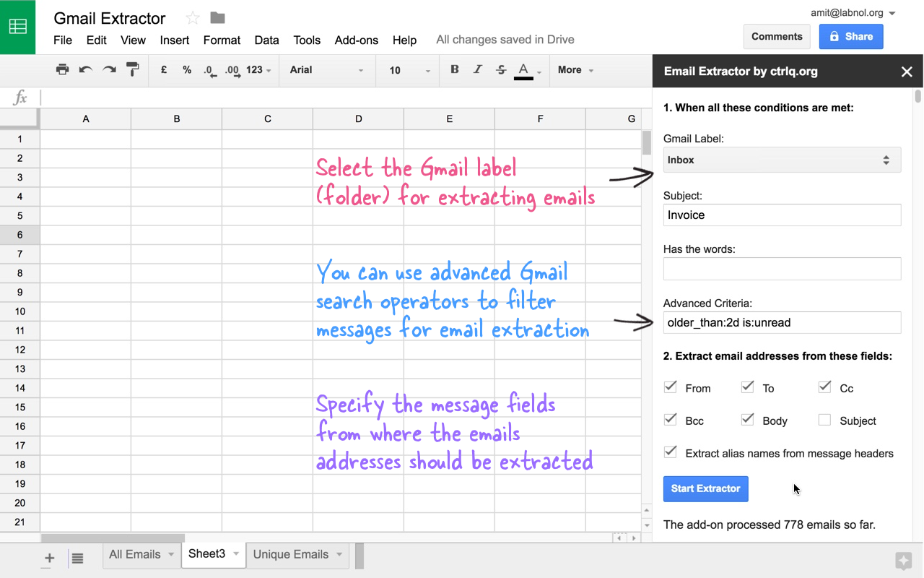Select row 6 header
Screen dimensions: 924x578
click(19, 235)
